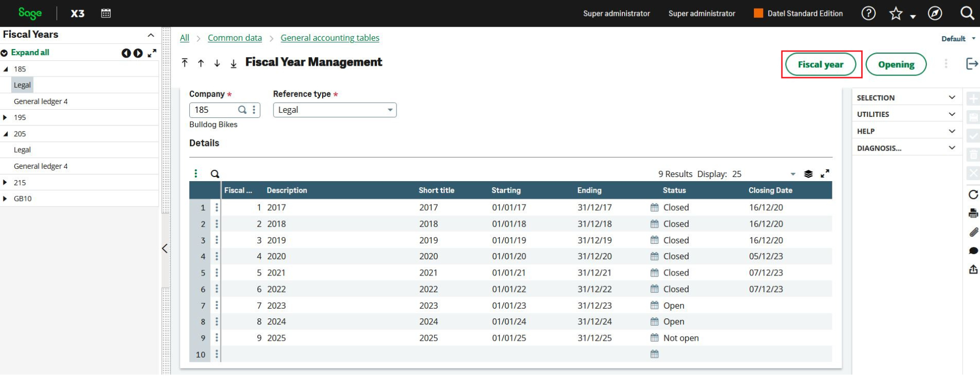Click the export upload icon

[973, 269]
